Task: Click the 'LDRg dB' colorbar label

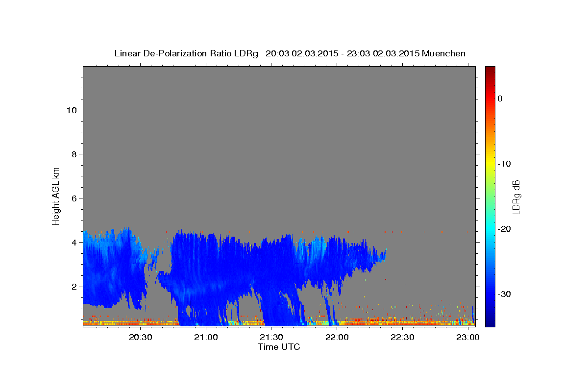Action: click(x=516, y=197)
